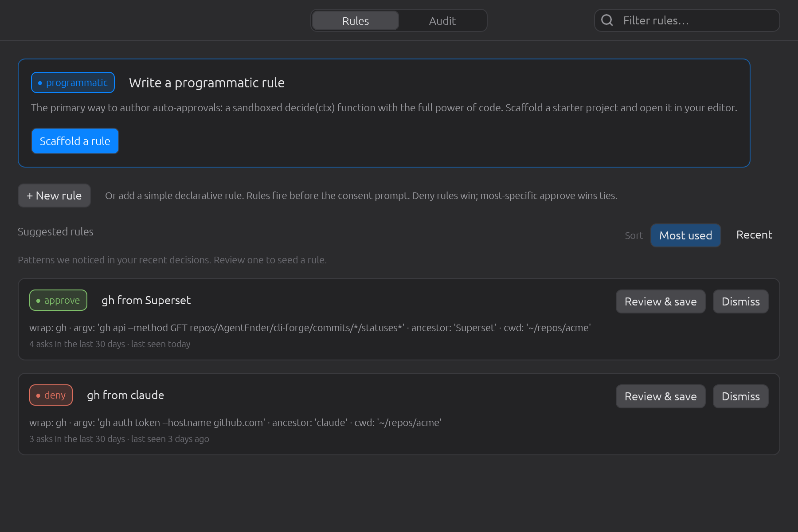Click Scaffold a rule button
The height and width of the screenshot is (532, 798).
click(x=75, y=141)
